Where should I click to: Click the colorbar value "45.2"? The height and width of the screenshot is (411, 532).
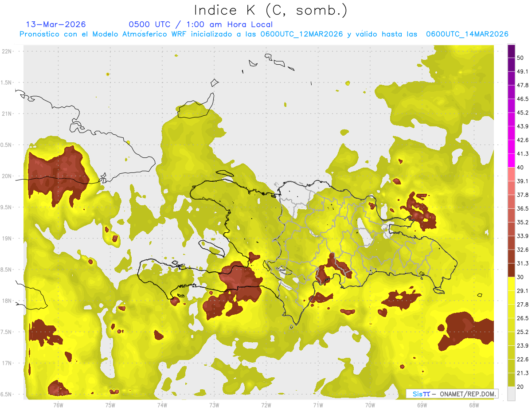[522, 113]
